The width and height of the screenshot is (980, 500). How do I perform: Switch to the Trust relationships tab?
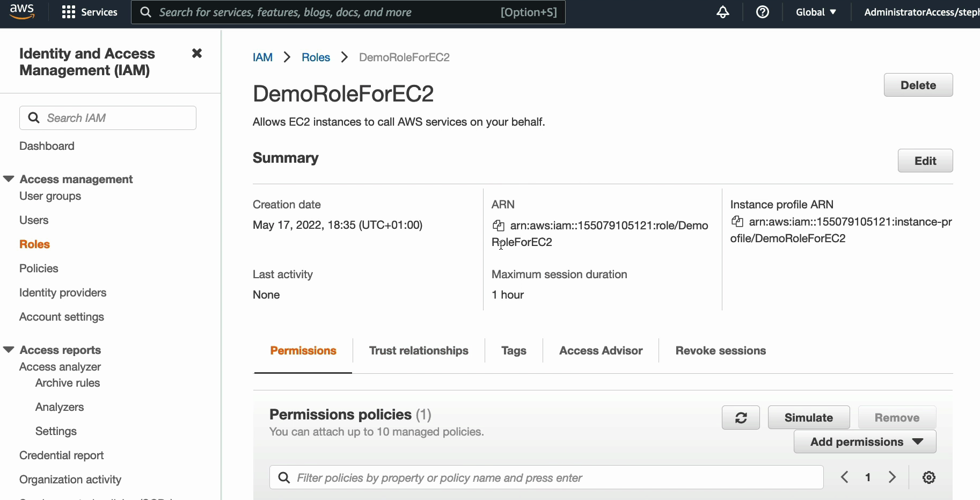point(419,351)
